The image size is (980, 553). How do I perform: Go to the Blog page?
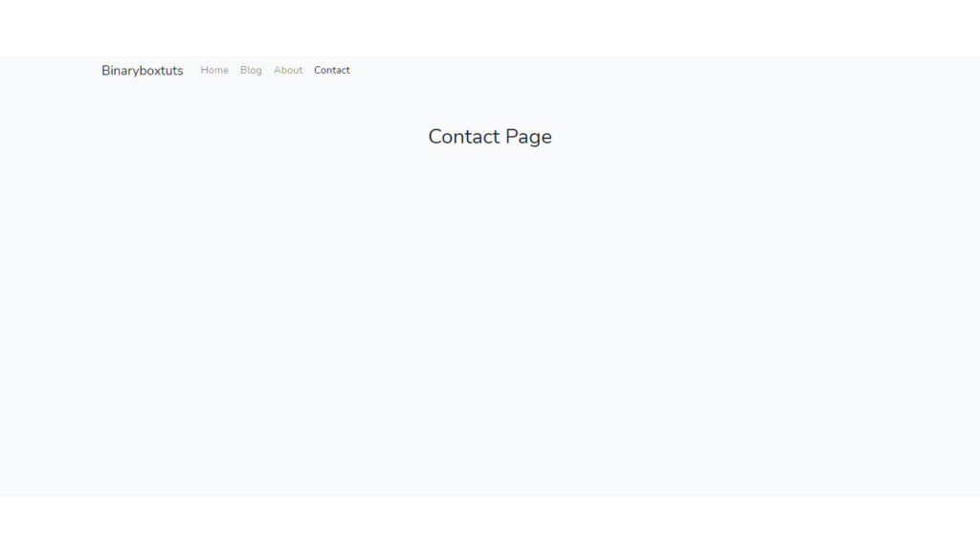(x=251, y=70)
